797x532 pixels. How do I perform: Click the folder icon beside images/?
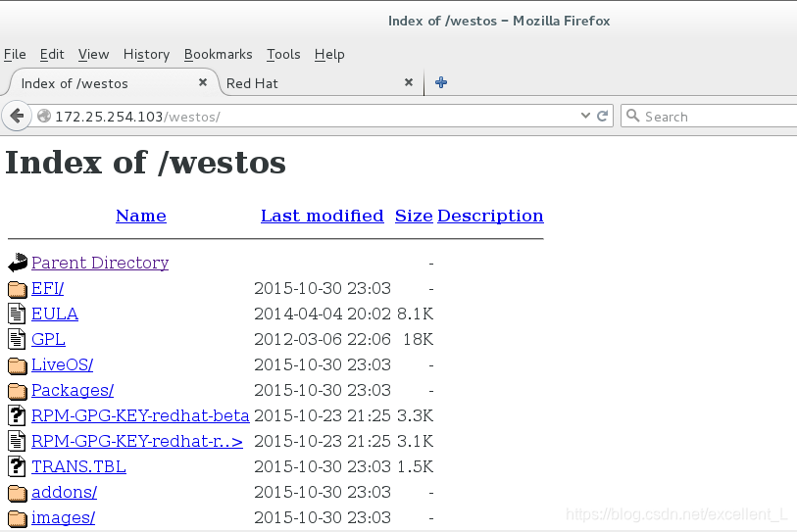click(18, 517)
